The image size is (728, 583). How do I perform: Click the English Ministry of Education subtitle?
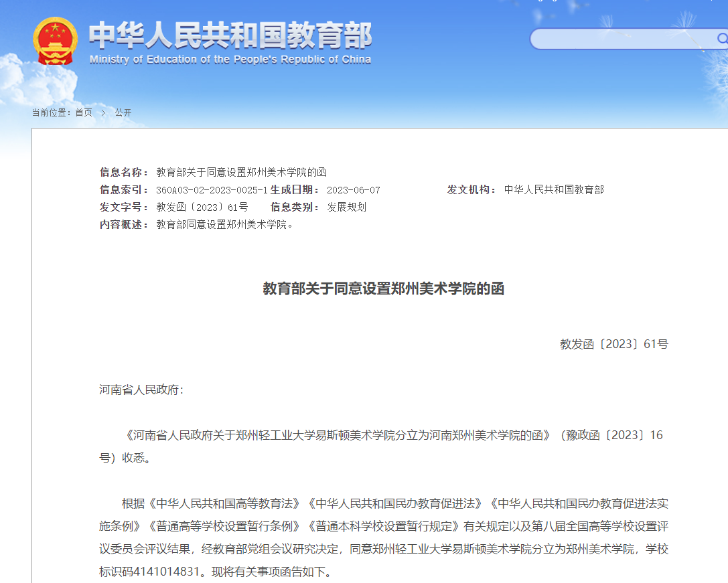pyautogui.click(x=230, y=60)
